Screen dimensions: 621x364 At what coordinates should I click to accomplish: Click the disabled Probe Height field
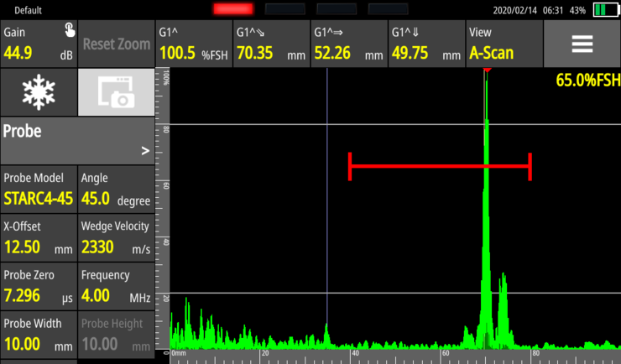[x=116, y=335]
